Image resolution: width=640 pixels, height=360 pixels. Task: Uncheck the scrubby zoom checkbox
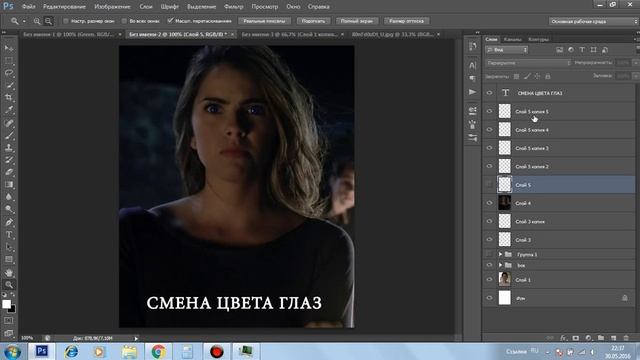tap(170, 21)
